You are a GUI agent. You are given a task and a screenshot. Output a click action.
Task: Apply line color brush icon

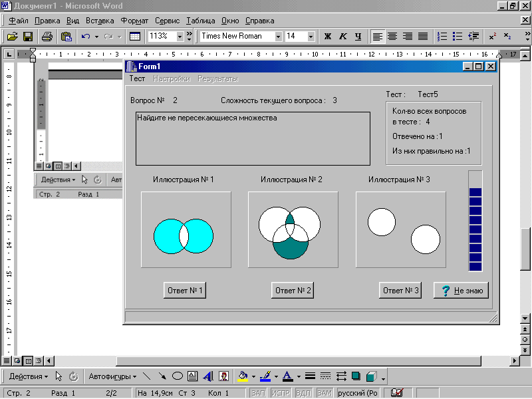[265, 376]
